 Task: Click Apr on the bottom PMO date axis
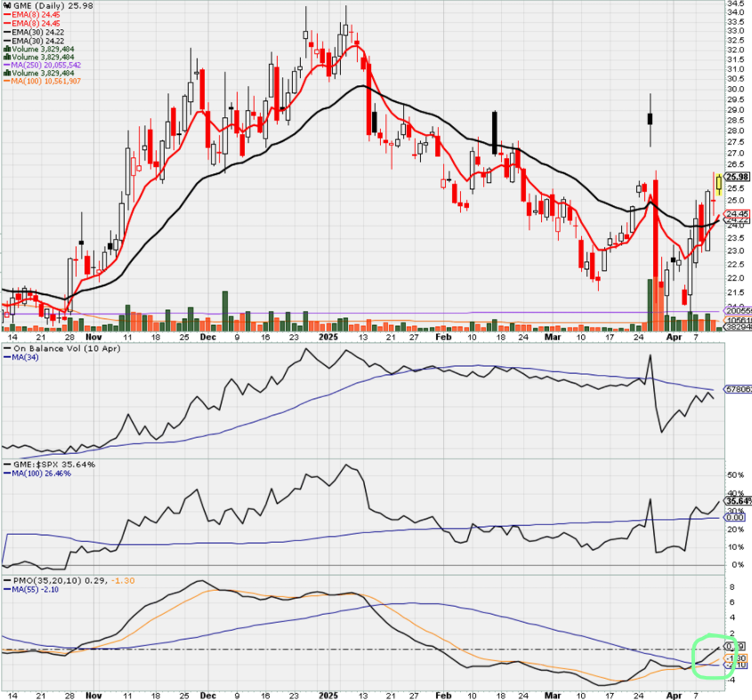[x=675, y=696]
